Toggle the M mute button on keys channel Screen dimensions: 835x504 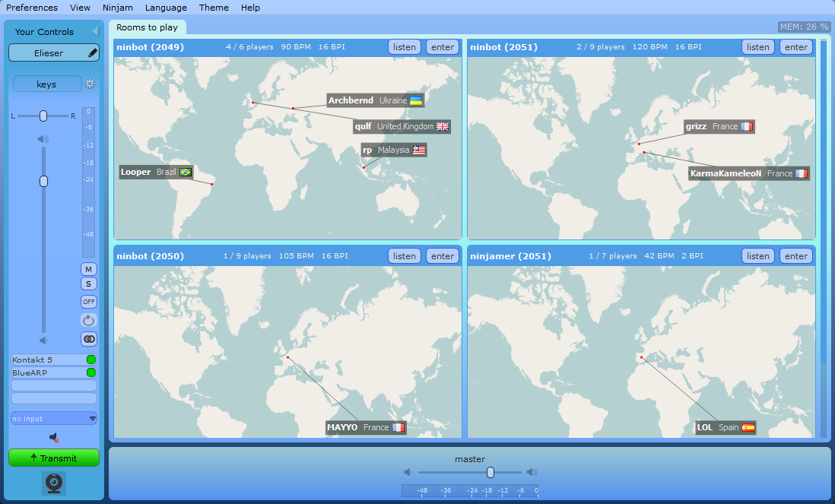89,269
